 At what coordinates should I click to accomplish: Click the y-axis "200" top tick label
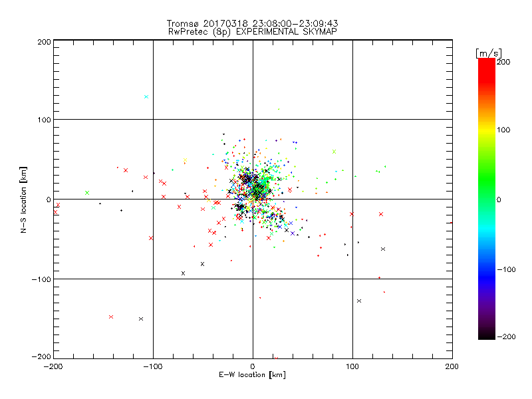click(x=44, y=42)
